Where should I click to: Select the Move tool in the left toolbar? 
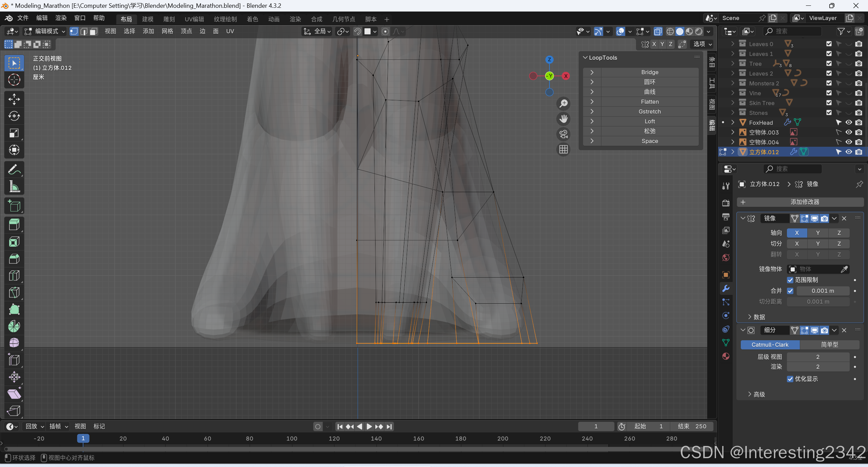(x=14, y=99)
